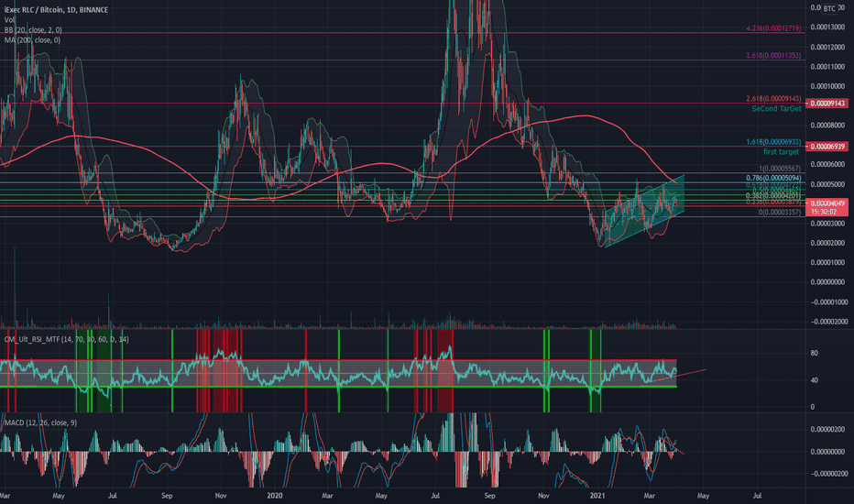Select the BB (20, close, 2, 0) indicator legend
Screen dimensions: 854x504
33,30
